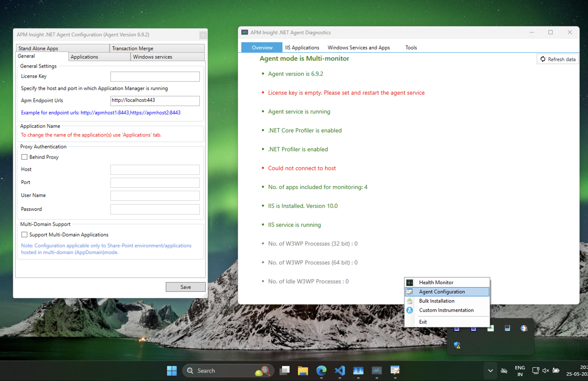Switch to the Tools tab in Diagnostics
This screenshot has width=588, height=381.
point(411,47)
